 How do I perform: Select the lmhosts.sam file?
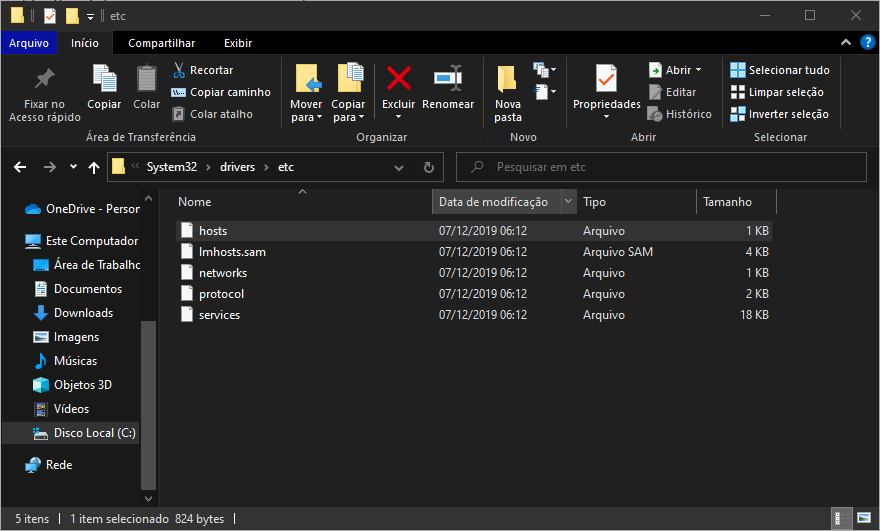474,251
